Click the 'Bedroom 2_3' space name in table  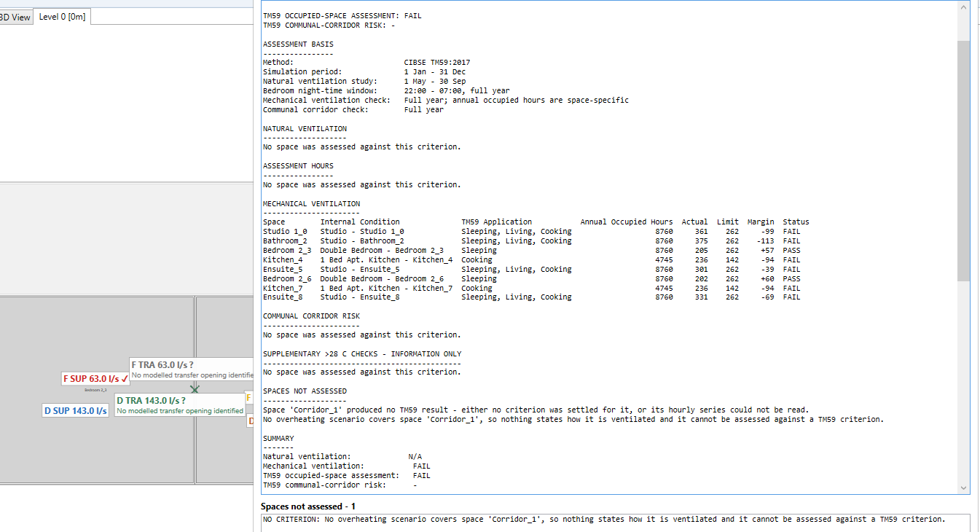tap(287, 251)
